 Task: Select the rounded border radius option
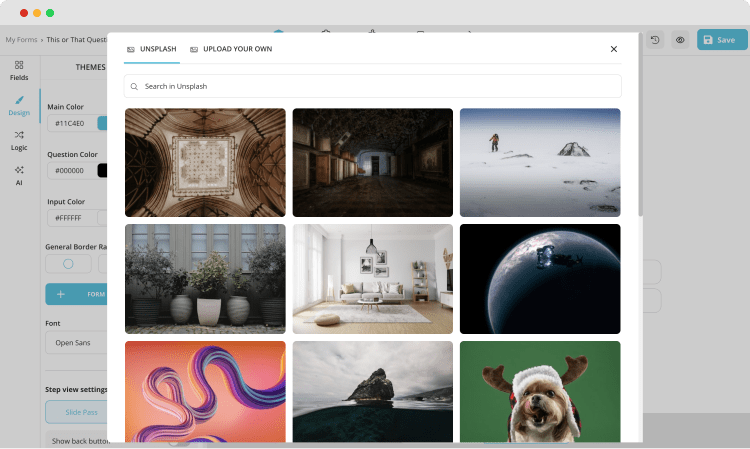[x=68, y=264]
